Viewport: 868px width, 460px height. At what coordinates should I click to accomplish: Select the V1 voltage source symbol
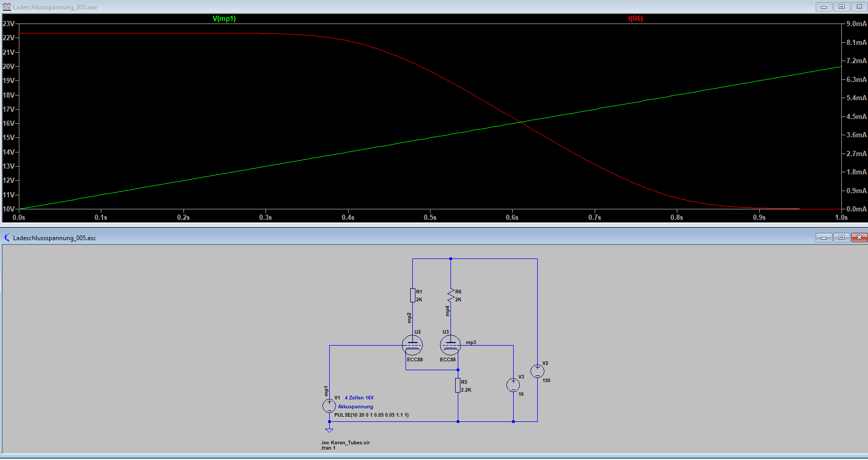click(329, 406)
